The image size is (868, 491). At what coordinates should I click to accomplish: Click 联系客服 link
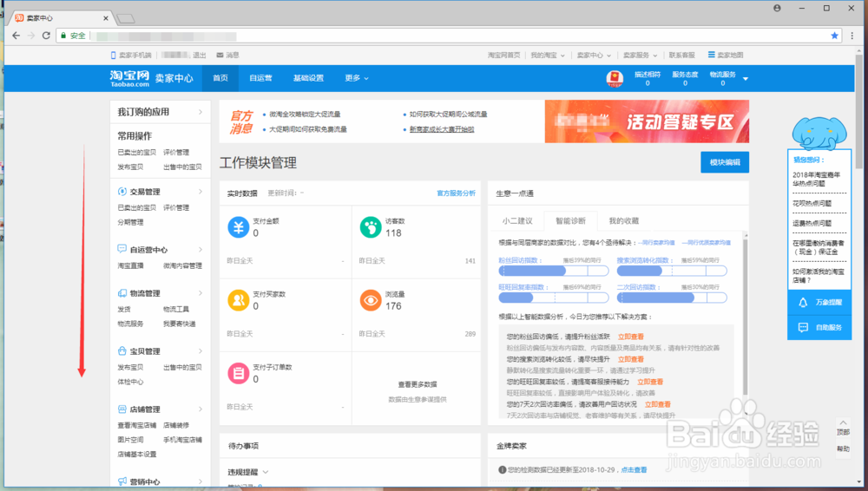681,56
